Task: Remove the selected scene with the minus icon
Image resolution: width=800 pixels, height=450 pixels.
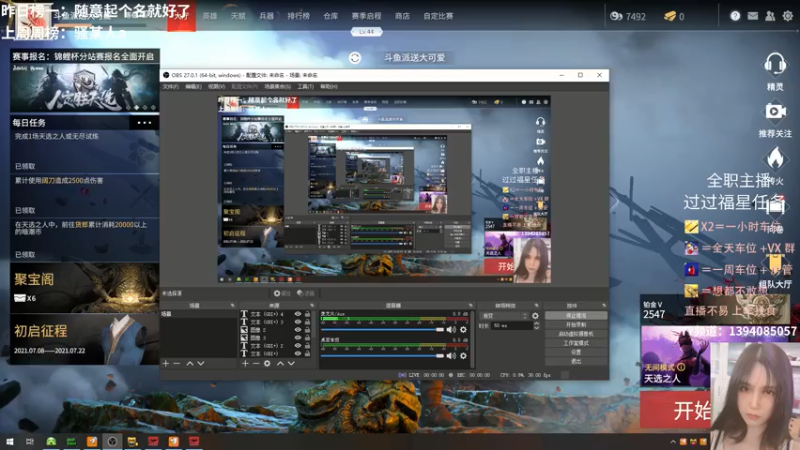Action: coord(177,363)
